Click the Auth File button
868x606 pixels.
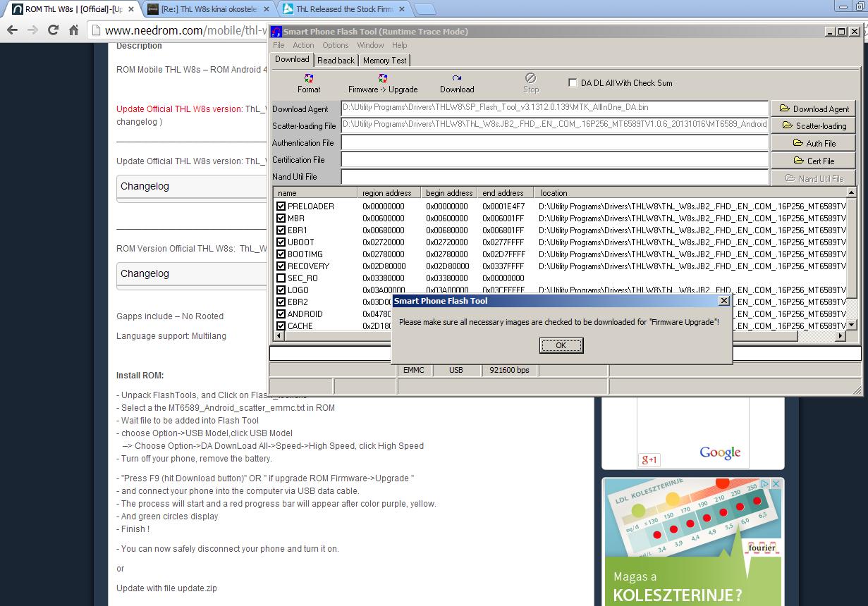pos(814,143)
